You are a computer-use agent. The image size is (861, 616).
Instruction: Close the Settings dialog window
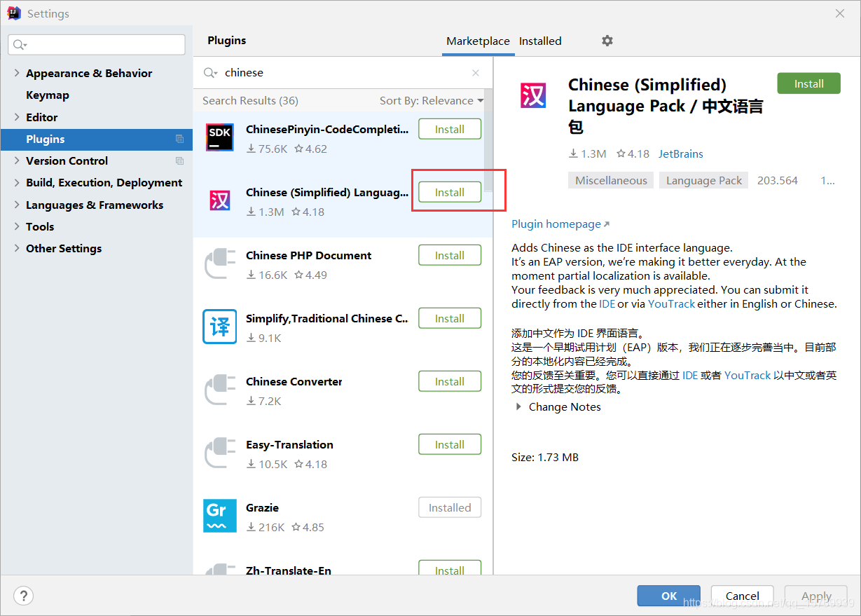point(840,13)
